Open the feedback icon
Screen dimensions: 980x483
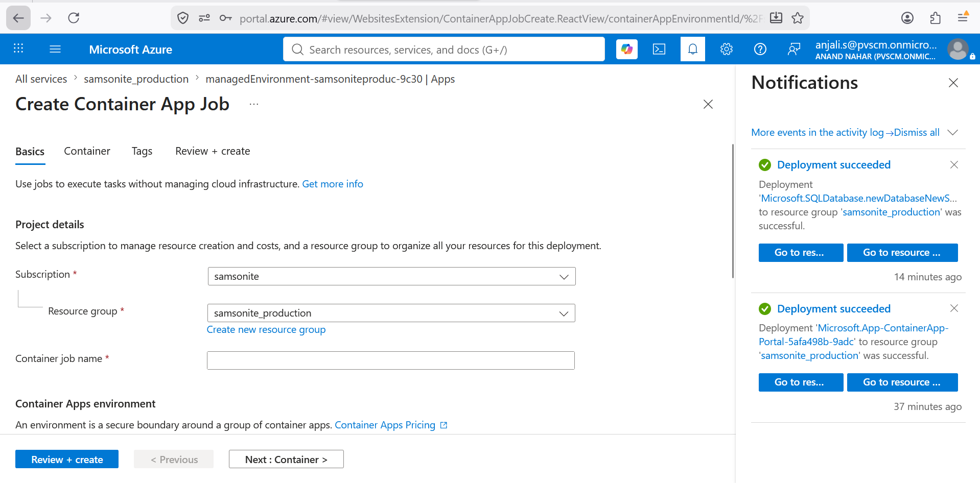tap(794, 49)
